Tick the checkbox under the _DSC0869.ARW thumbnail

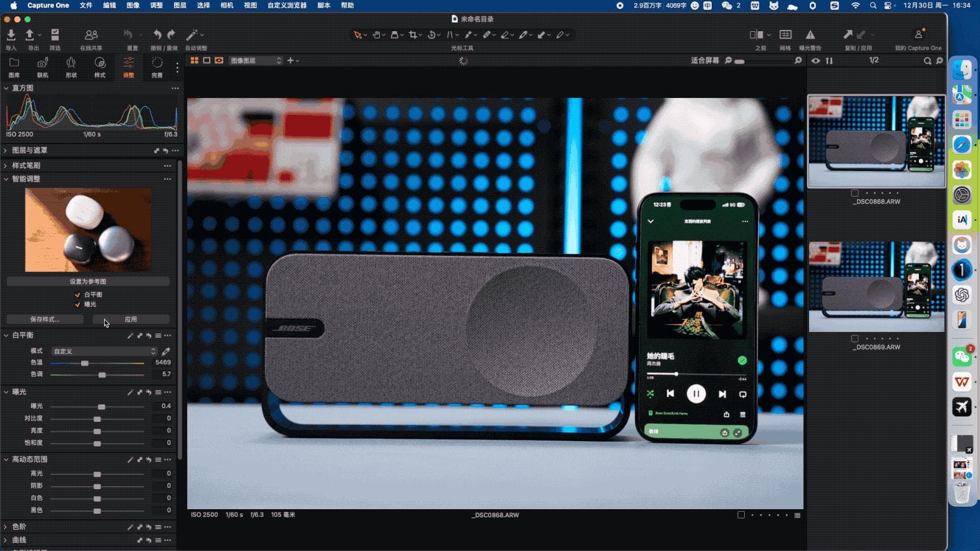click(855, 339)
